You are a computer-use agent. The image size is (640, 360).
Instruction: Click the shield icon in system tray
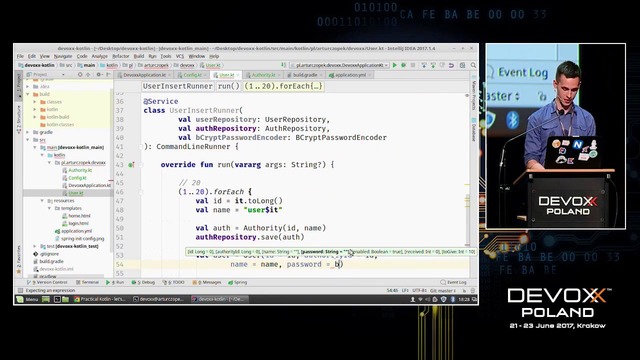[x=444, y=299]
